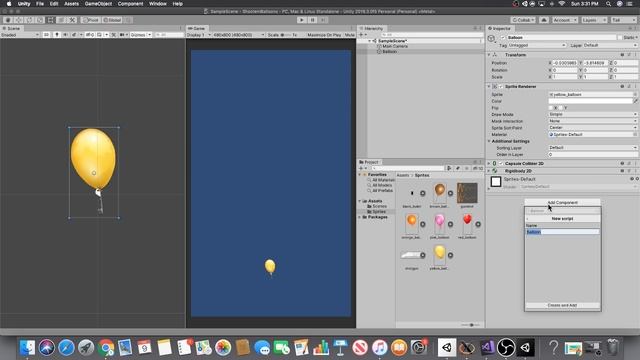Open the Layers dropdown in toolbar

[594, 20]
